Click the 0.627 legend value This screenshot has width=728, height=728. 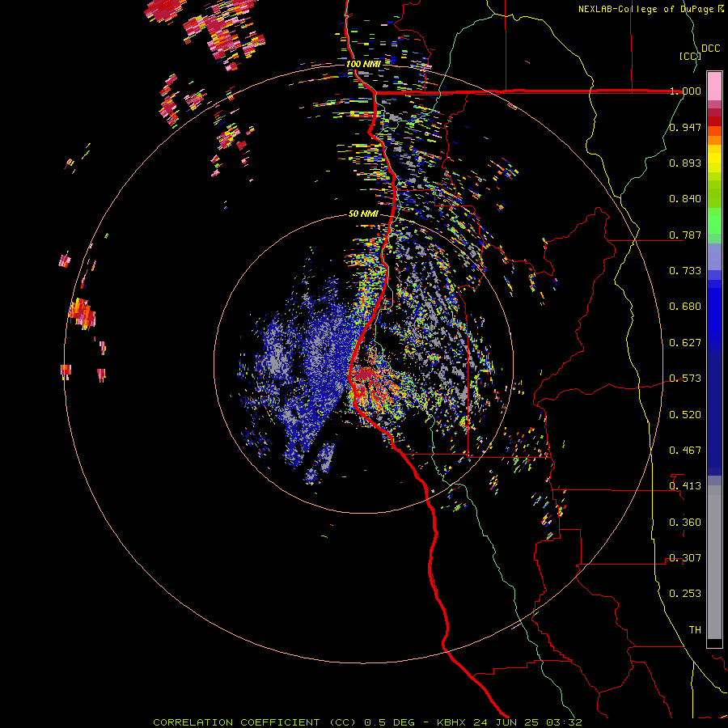pyautogui.click(x=685, y=343)
